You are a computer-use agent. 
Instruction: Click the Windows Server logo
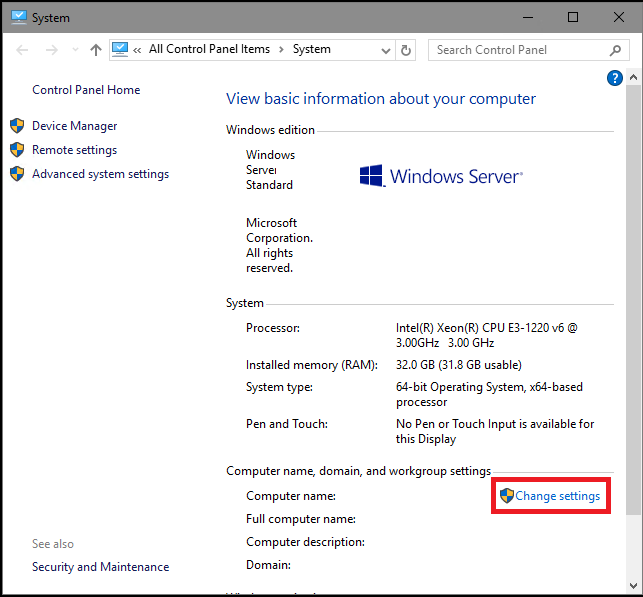coord(441,176)
